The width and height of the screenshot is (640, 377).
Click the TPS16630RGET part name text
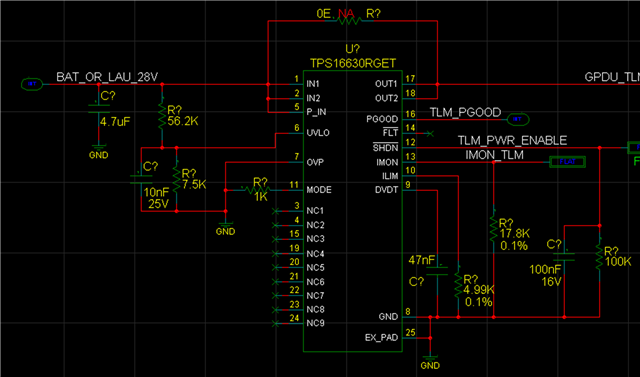tap(353, 64)
